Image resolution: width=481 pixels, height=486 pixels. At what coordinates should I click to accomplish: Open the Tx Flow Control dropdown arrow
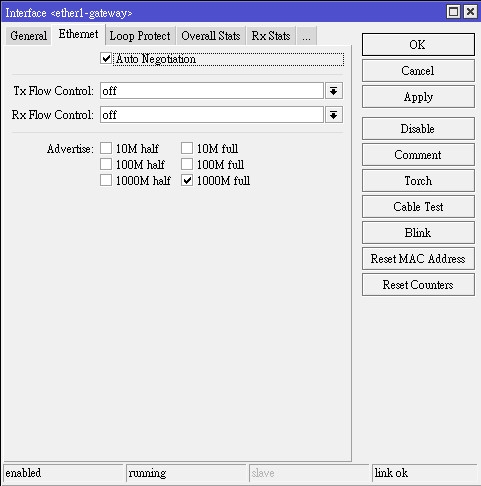pos(334,91)
